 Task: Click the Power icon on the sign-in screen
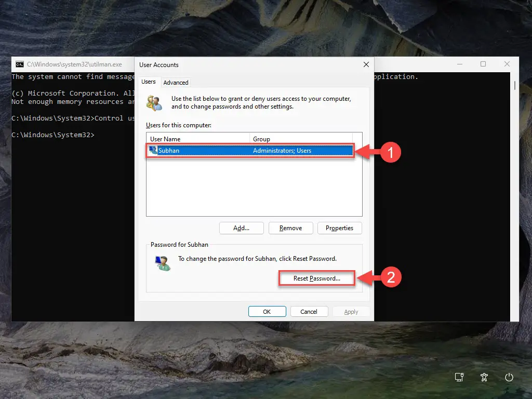509,378
